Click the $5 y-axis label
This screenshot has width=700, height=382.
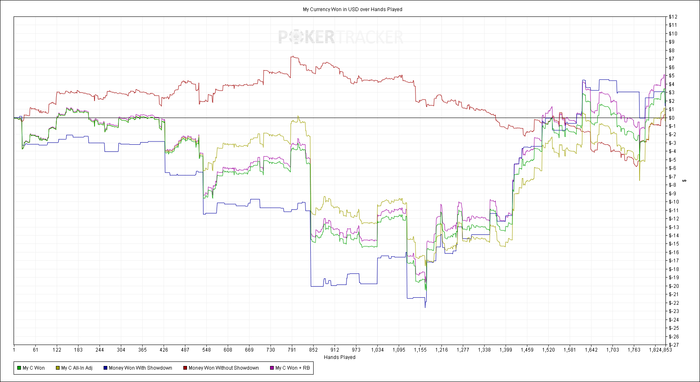point(671,75)
